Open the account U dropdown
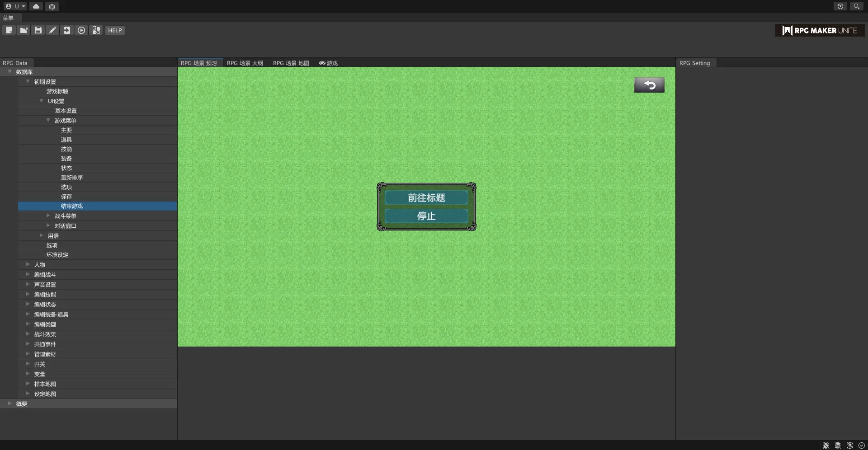The width and height of the screenshot is (868, 450). (16, 6)
